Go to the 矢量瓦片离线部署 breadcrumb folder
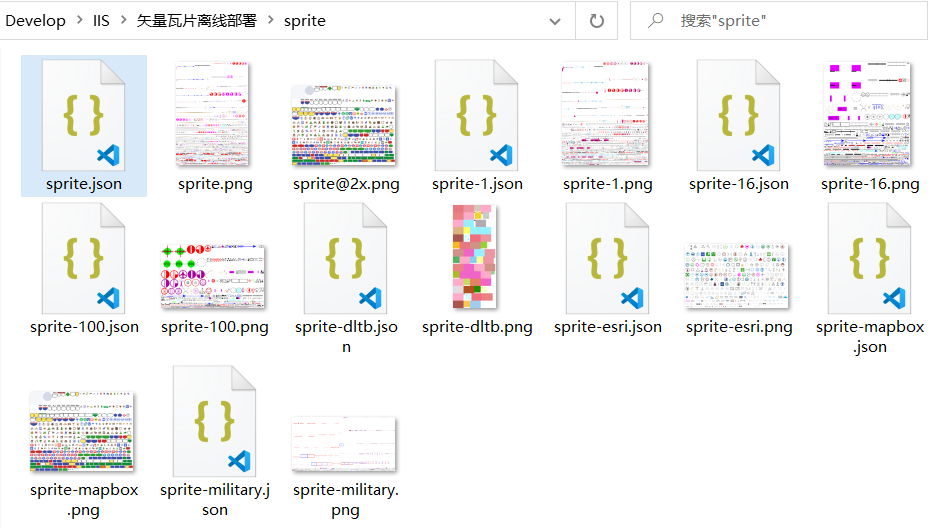 click(196, 21)
